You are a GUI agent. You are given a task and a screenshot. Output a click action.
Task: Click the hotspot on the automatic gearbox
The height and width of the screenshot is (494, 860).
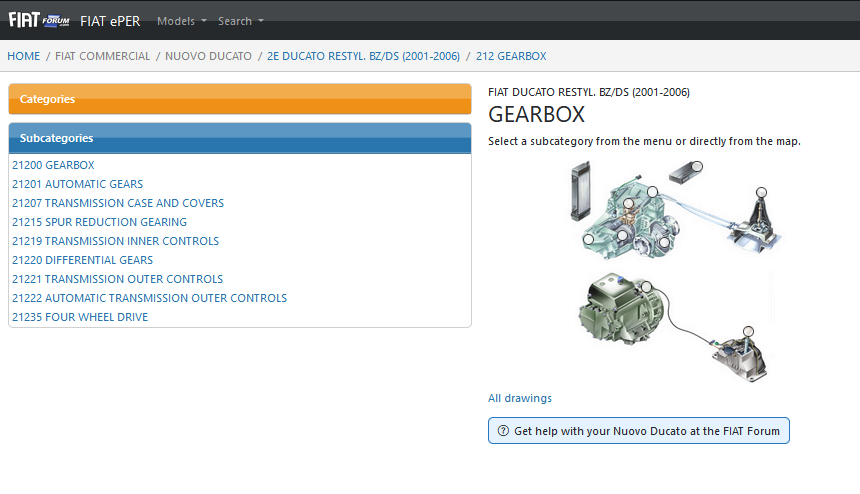(646, 288)
